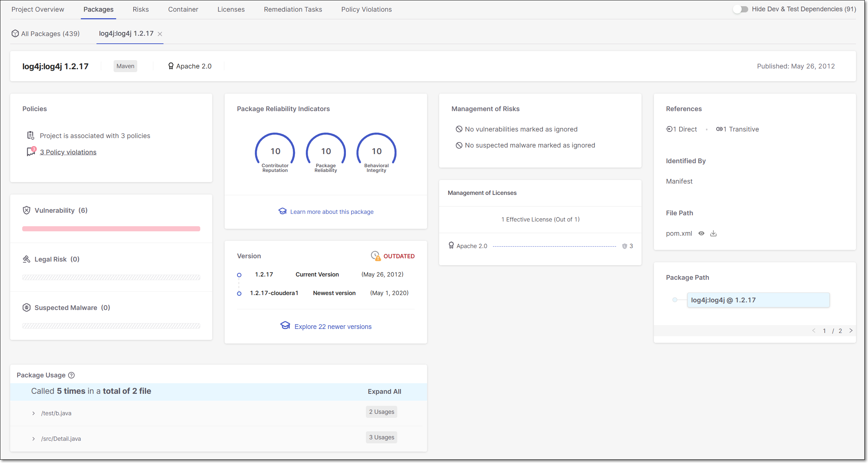Click the outdated version warning icon
This screenshot has width=868, height=463.
coord(375,256)
